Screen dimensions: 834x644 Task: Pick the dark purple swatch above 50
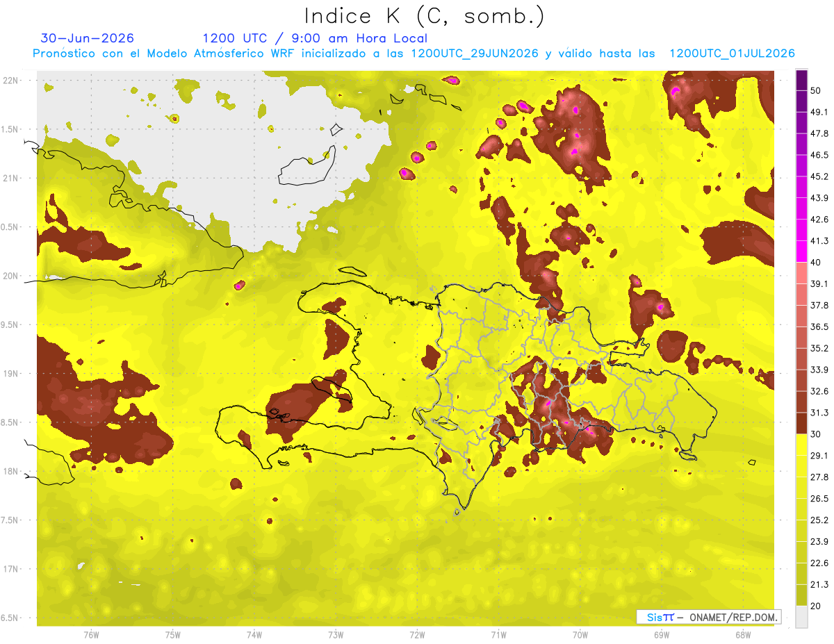coord(801,80)
